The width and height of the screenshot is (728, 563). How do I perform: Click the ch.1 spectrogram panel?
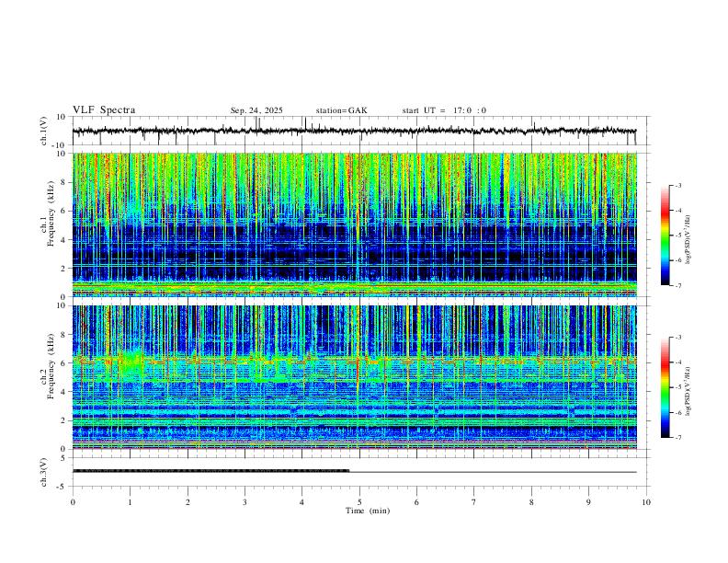point(355,224)
